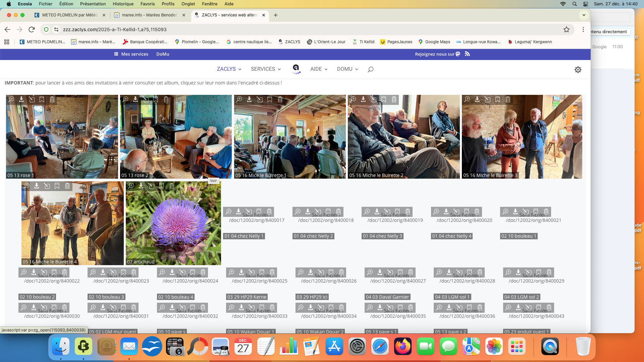Viewport: 644px width, 362px height.
Task: Delete photo 05 16 Miche le Buirette 3
Action: click(x=508, y=99)
